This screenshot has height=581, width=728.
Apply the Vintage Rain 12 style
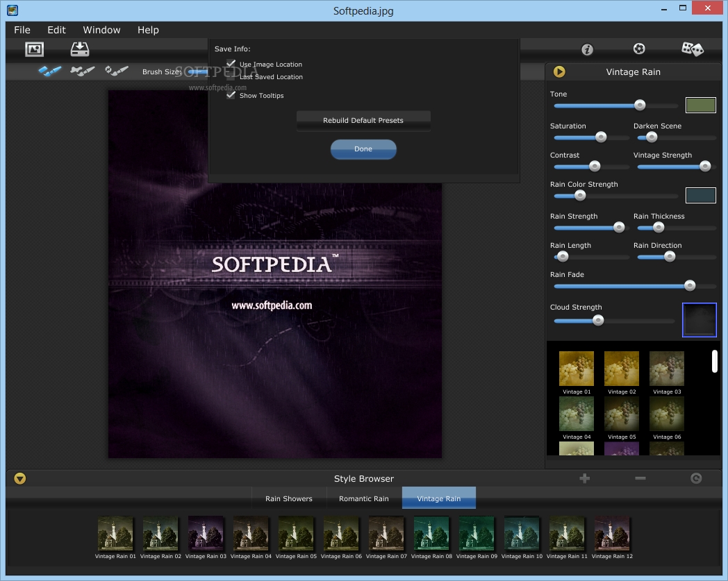pos(612,534)
